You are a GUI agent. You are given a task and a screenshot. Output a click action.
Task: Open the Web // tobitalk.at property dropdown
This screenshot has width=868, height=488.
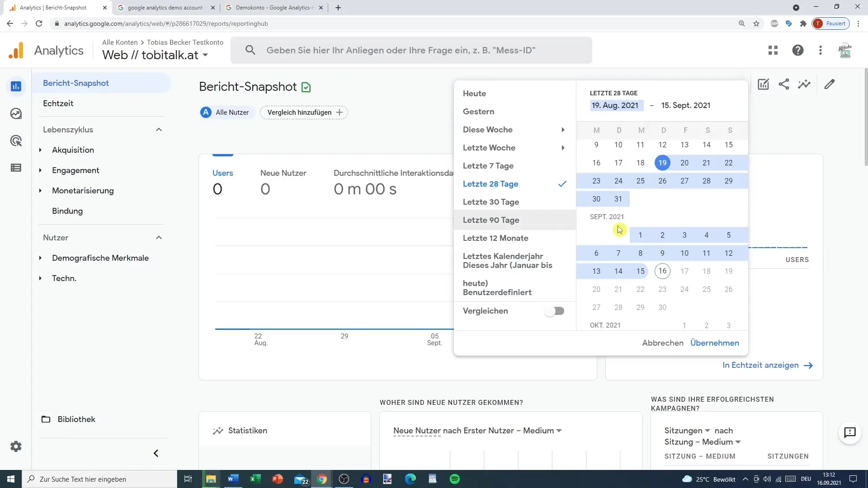pos(155,55)
